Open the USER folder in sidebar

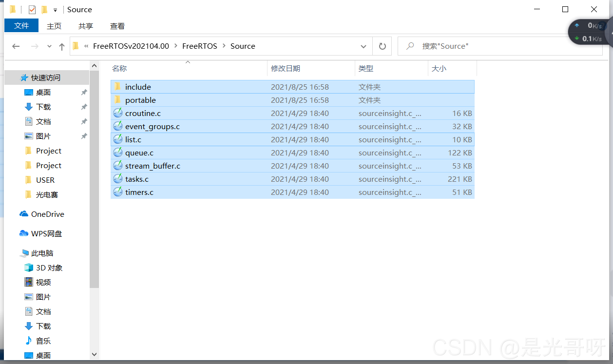click(x=45, y=180)
